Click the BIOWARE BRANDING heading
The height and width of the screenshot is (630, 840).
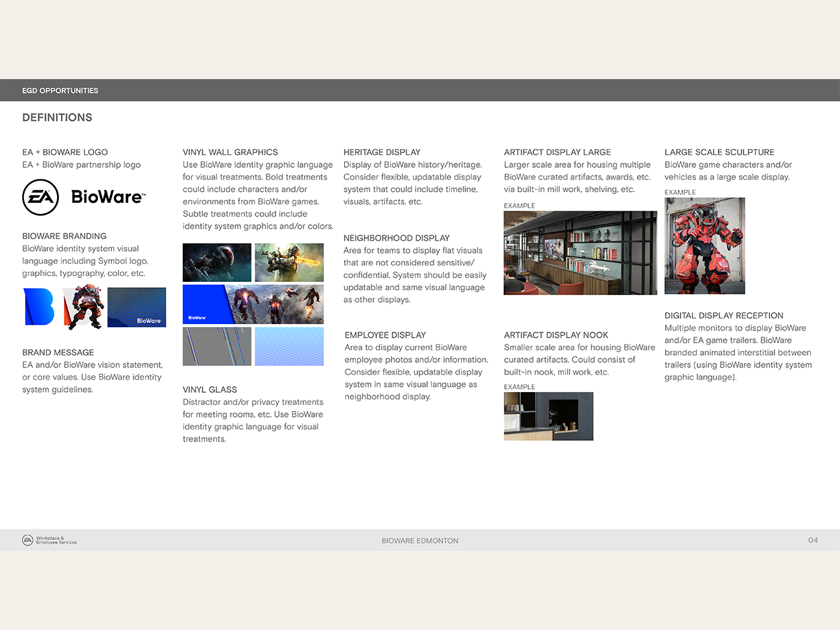click(64, 236)
